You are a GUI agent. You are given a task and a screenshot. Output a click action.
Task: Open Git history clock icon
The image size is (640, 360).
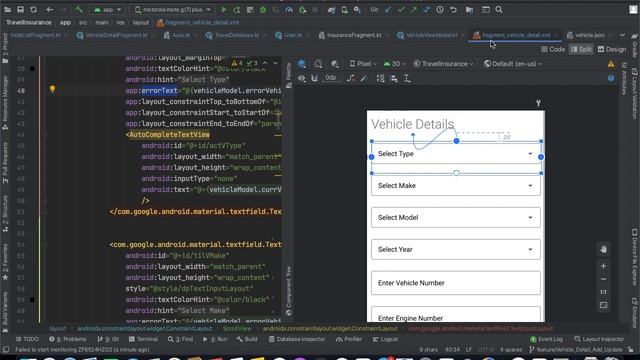click(x=440, y=9)
